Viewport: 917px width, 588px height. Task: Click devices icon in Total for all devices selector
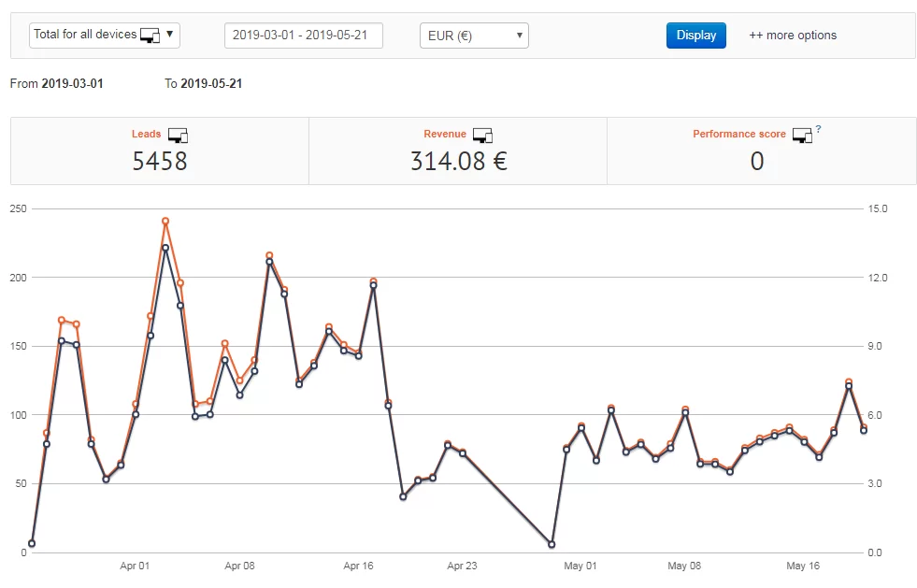[x=150, y=36]
